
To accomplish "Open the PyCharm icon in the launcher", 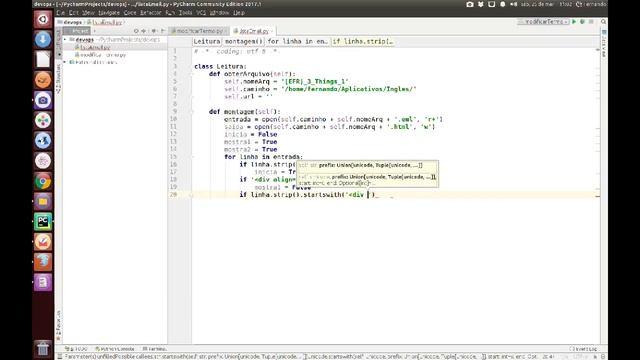I will (x=43, y=222).
